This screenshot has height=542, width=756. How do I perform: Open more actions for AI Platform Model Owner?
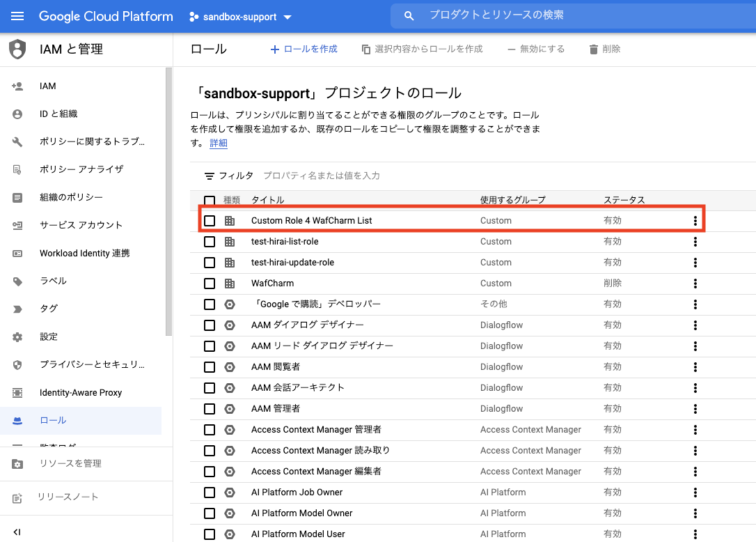click(695, 513)
